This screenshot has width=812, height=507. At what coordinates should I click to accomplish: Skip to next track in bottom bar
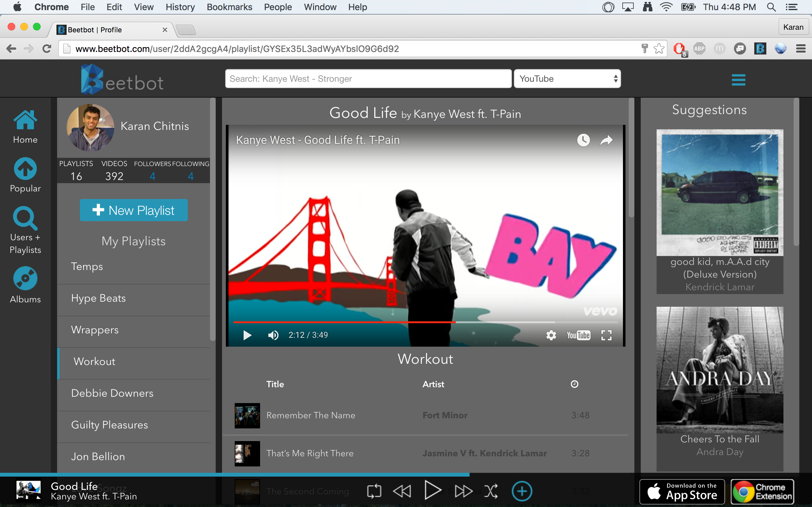click(463, 491)
